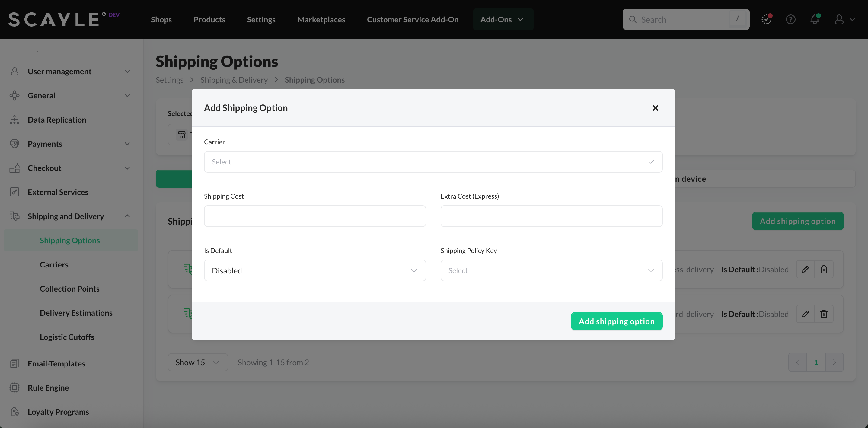Open the user account profile icon

coord(839,19)
